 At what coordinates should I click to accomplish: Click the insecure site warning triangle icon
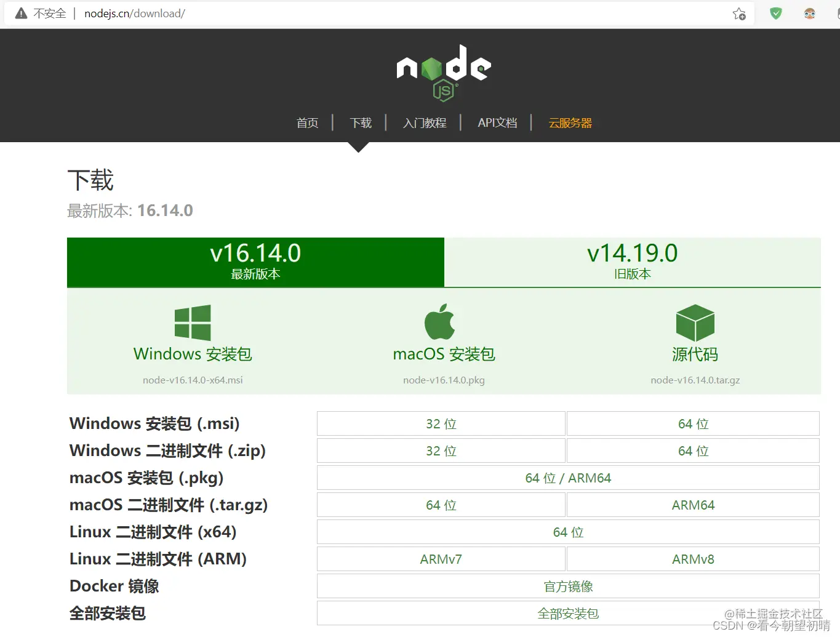21,14
